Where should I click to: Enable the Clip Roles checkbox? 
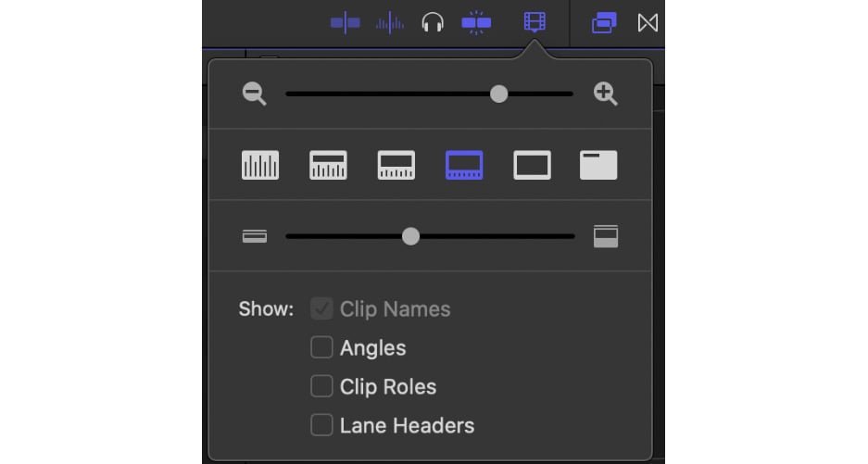pyautogui.click(x=321, y=386)
